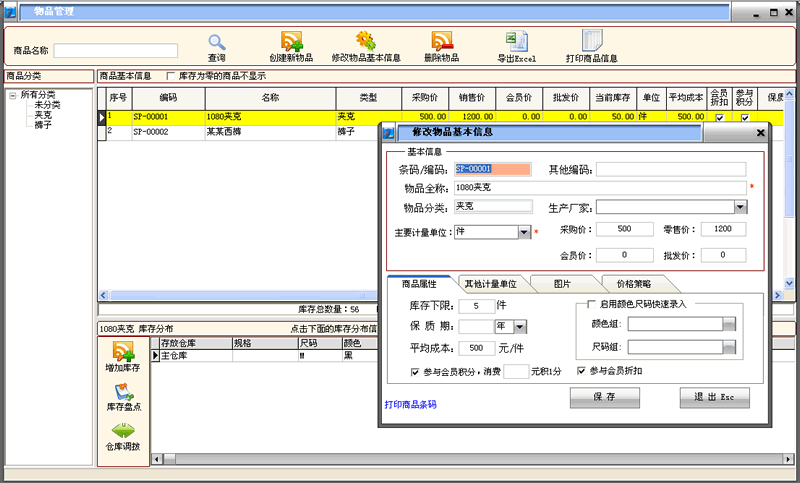
Task: Click the 平均成本 field showing 500
Action: (477, 348)
